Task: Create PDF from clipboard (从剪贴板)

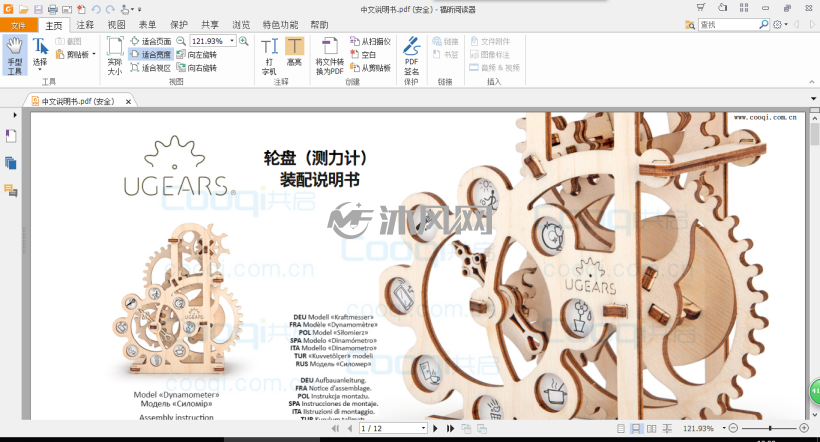Action: tap(370, 68)
